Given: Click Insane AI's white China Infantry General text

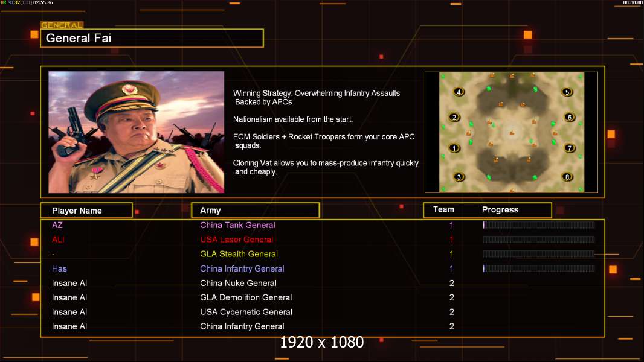Looking at the screenshot, I should point(242,326).
